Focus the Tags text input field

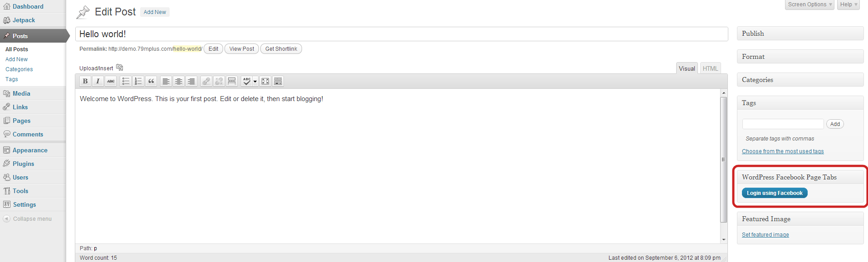tap(783, 124)
